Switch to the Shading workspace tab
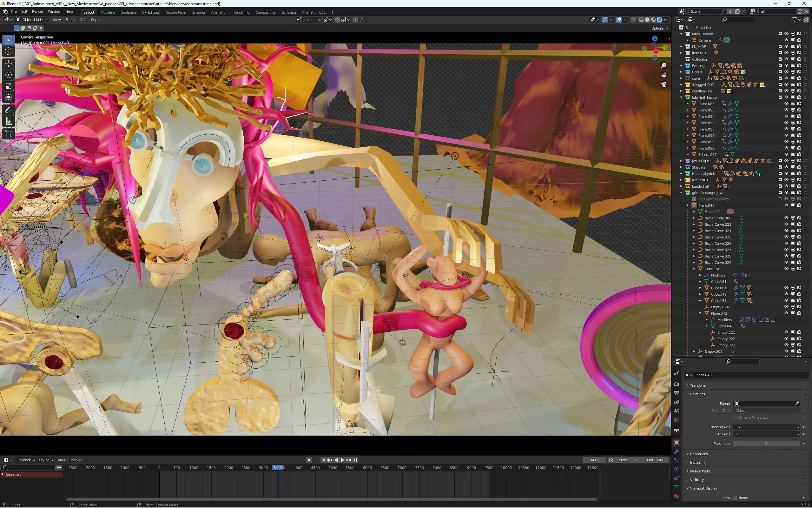The height and width of the screenshot is (508, 812). pos(198,12)
